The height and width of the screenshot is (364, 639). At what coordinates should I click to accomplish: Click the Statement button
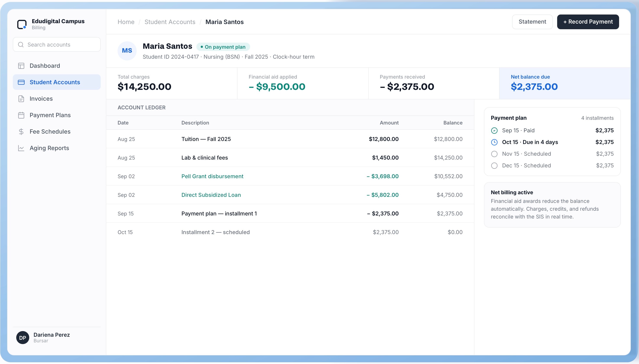point(532,22)
